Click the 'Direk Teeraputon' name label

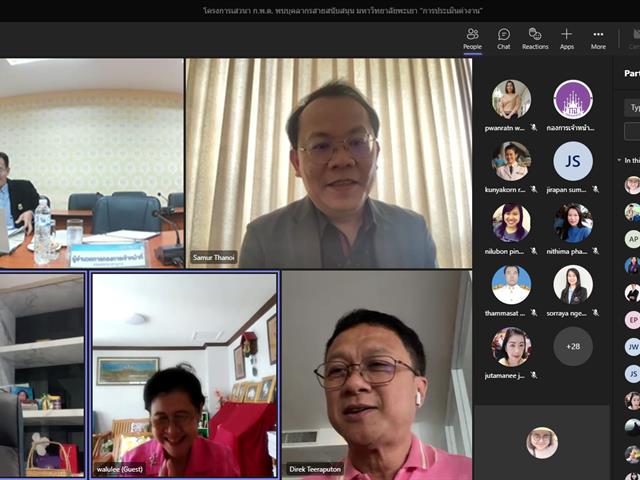coord(315,469)
